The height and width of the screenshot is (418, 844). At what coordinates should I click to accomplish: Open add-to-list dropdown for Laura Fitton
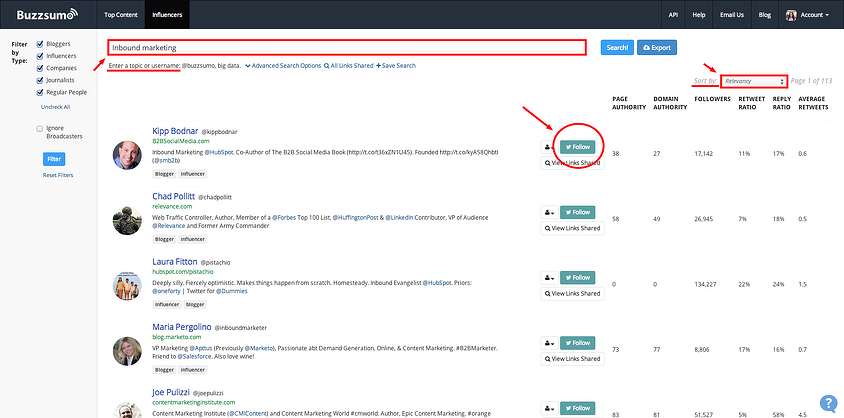click(549, 278)
